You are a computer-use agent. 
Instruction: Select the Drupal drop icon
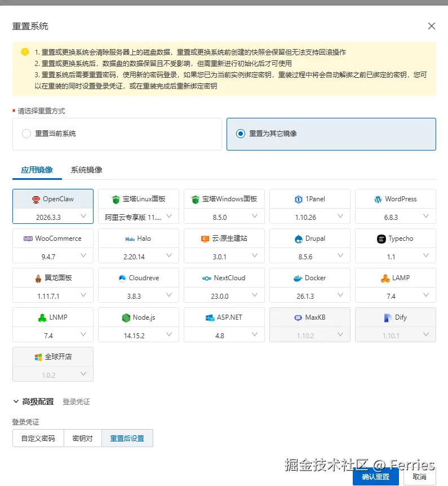(298, 239)
